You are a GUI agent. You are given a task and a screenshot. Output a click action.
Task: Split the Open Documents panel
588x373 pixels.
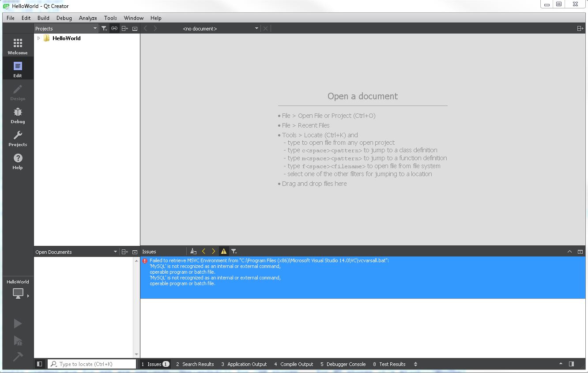(125, 252)
